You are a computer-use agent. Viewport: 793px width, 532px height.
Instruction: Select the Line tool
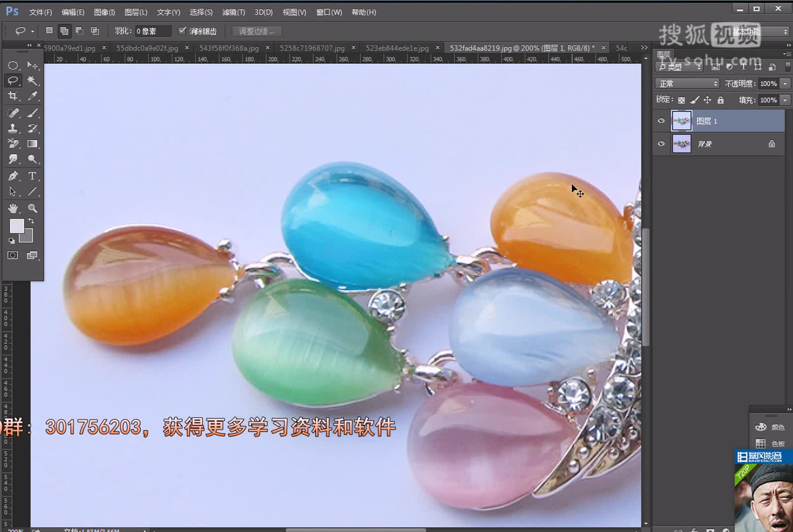(x=33, y=192)
